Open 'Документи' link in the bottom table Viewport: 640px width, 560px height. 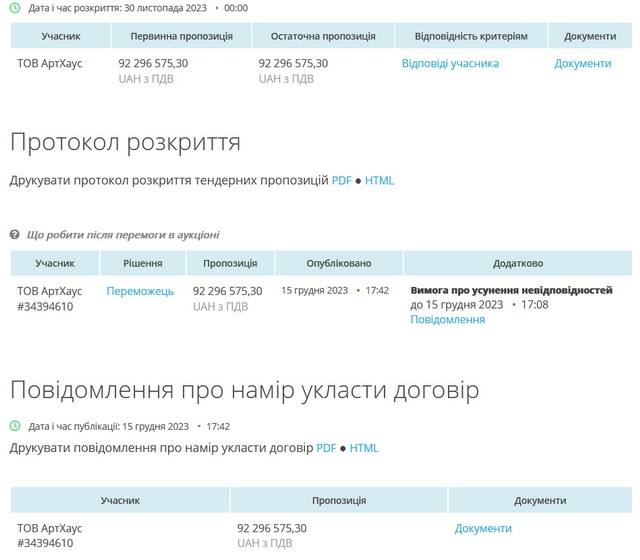pyautogui.click(x=483, y=528)
